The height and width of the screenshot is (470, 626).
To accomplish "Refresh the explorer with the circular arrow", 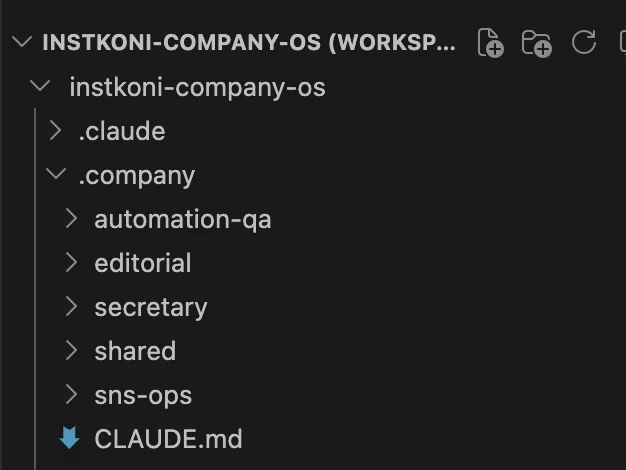I will coord(583,42).
